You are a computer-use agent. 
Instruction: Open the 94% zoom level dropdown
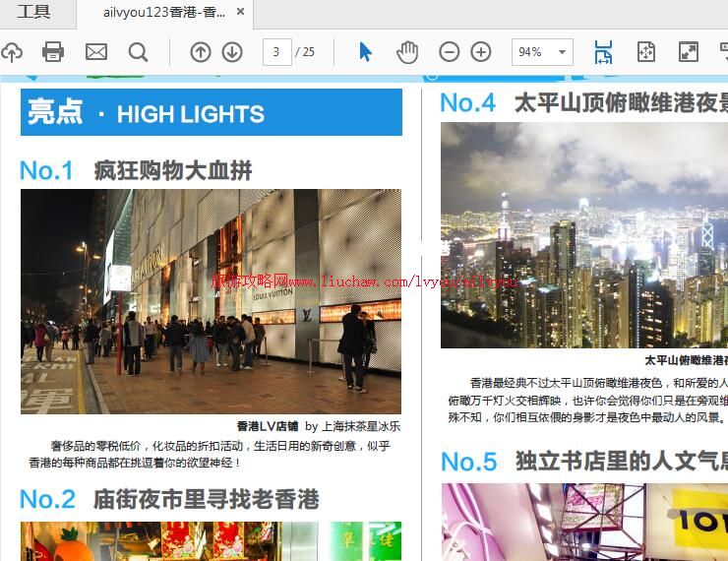pyautogui.click(x=542, y=52)
